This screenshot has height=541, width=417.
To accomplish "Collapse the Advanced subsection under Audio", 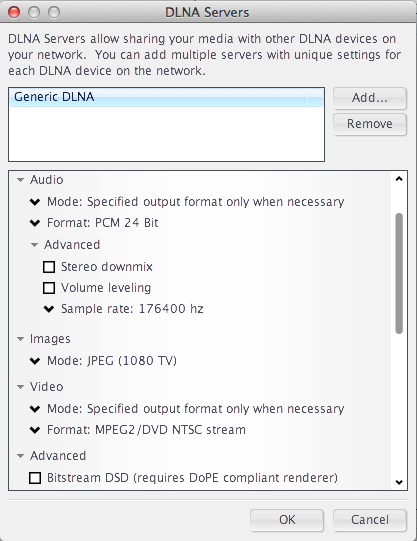I will (x=34, y=245).
